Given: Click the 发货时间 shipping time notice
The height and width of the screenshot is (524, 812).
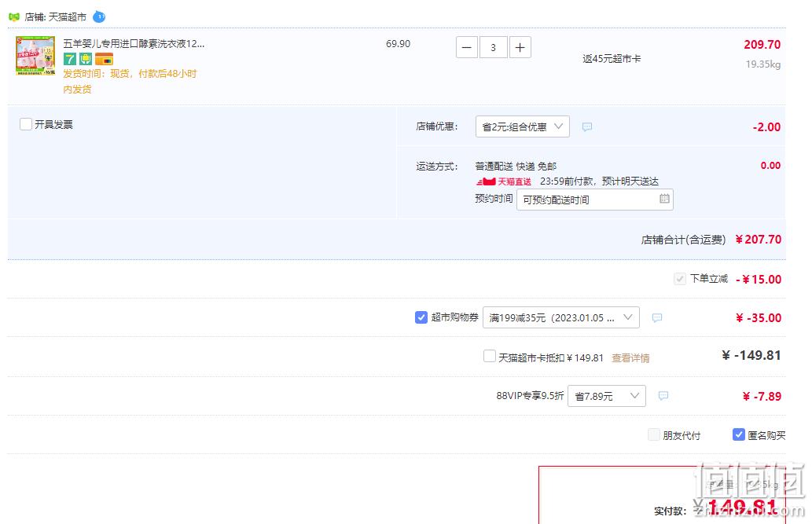Looking at the screenshot, I should [130, 81].
